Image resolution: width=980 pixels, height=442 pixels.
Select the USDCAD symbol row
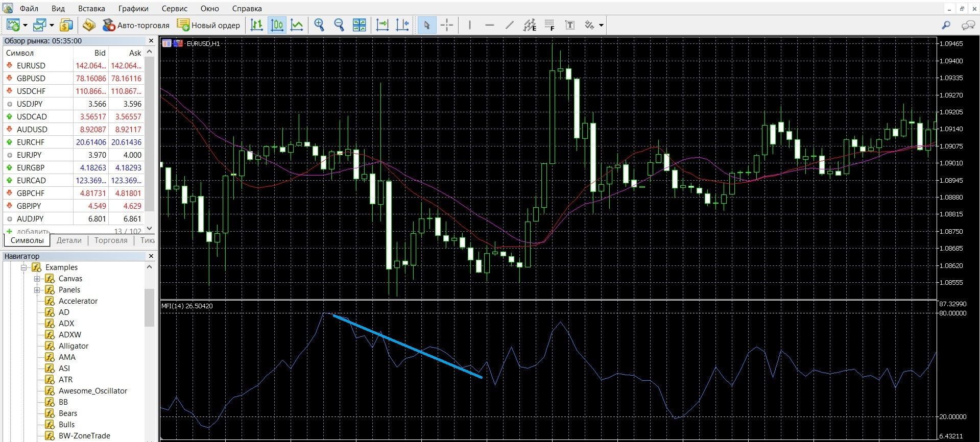click(74, 116)
